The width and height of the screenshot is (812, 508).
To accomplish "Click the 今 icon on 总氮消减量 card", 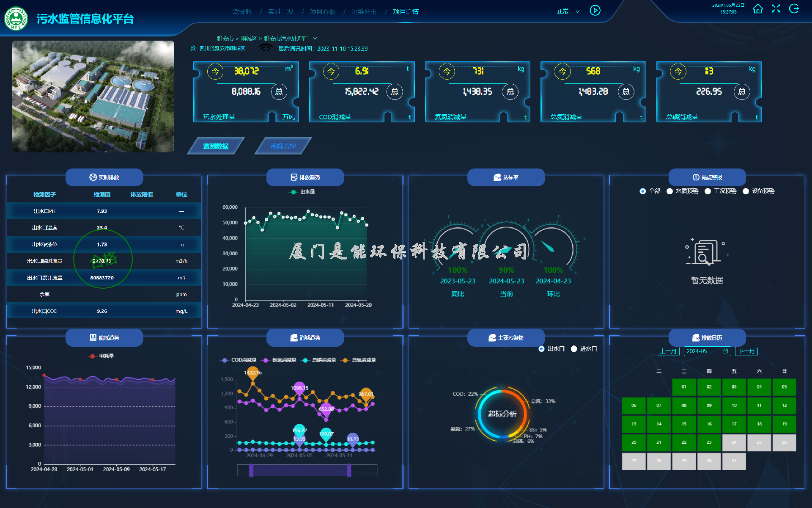I will (562, 72).
